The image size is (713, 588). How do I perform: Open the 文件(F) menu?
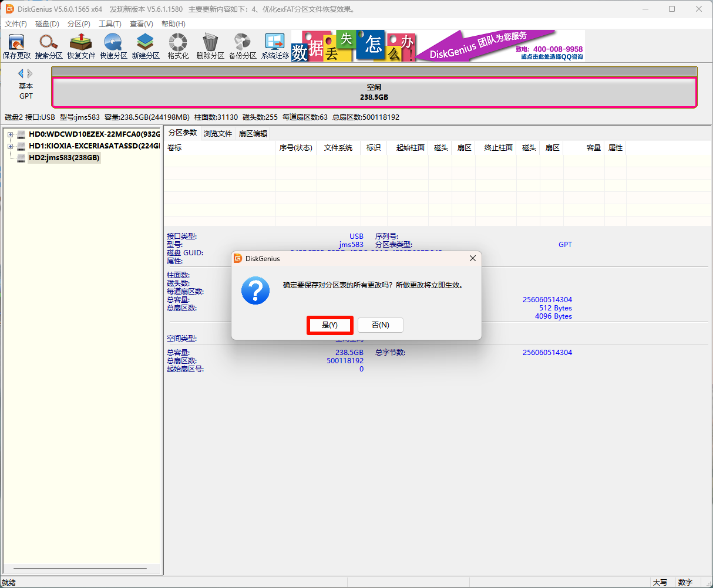tap(16, 24)
